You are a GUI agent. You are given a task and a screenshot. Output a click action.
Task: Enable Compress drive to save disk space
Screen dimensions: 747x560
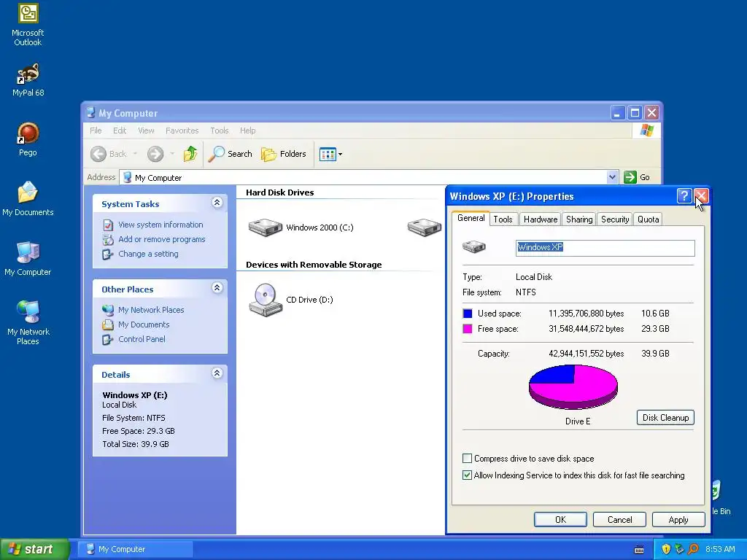[x=468, y=458]
